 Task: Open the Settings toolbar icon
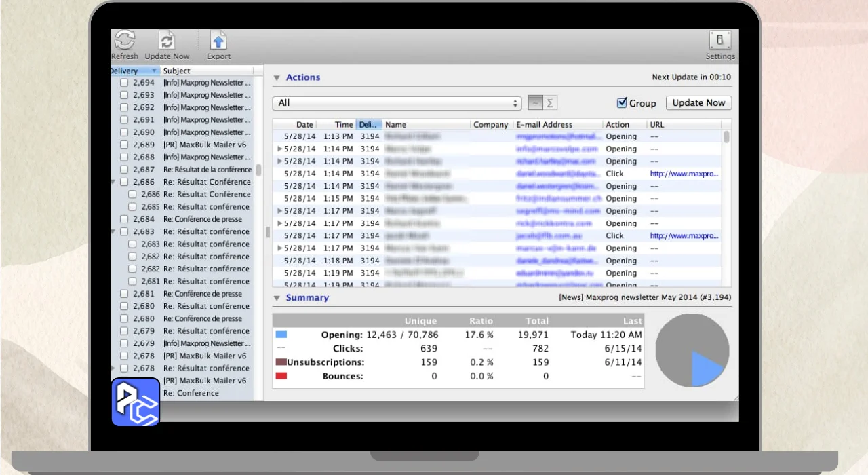tap(719, 40)
